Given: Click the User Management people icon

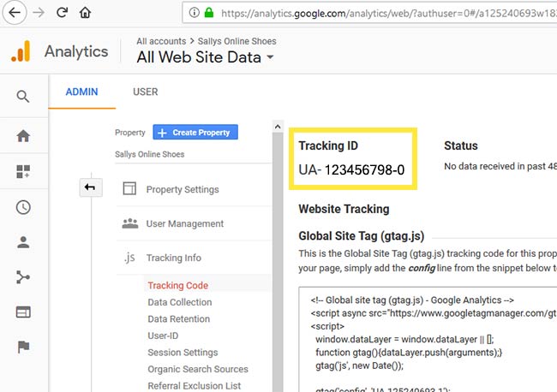Looking at the screenshot, I should [x=130, y=223].
